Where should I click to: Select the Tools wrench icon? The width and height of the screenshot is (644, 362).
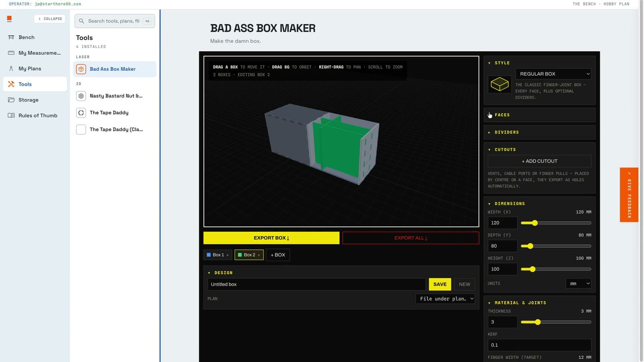[x=11, y=84]
